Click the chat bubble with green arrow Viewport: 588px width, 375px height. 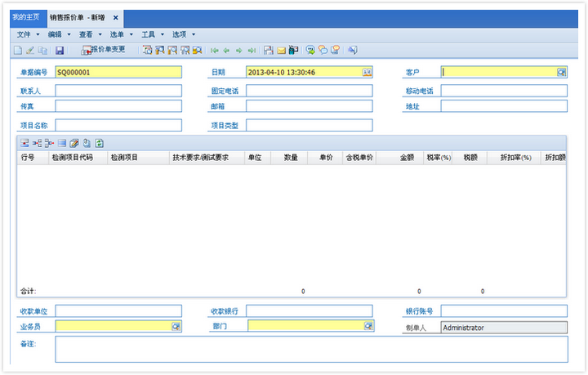(x=310, y=51)
